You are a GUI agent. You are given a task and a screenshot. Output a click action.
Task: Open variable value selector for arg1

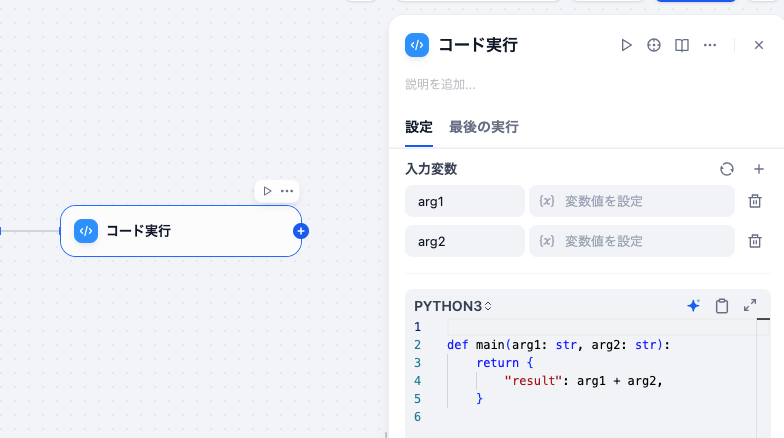tap(631, 201)
